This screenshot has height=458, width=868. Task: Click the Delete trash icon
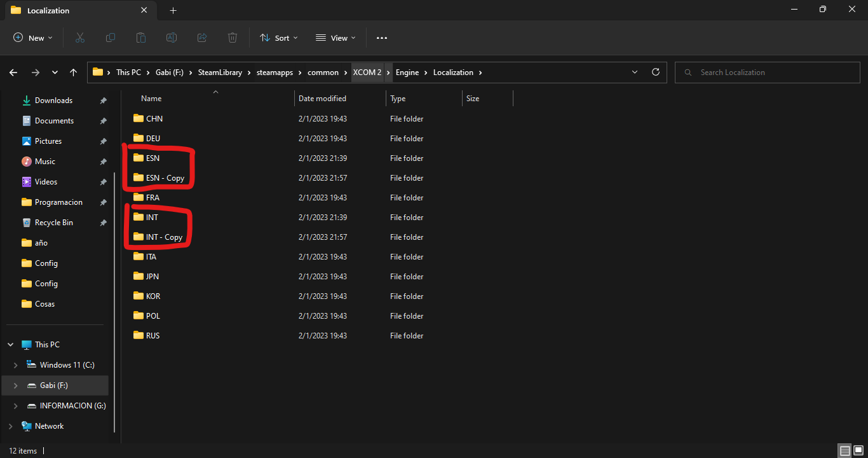pos(233,38)
